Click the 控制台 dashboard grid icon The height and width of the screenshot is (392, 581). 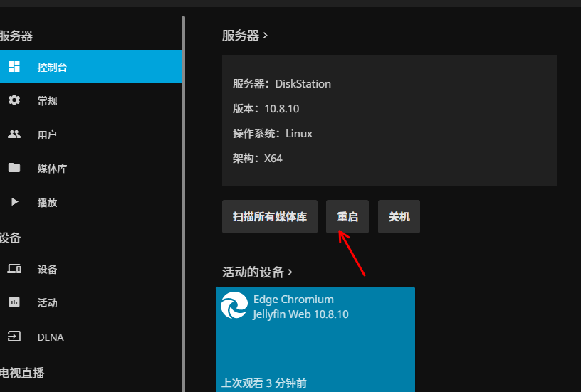(14, 67)
